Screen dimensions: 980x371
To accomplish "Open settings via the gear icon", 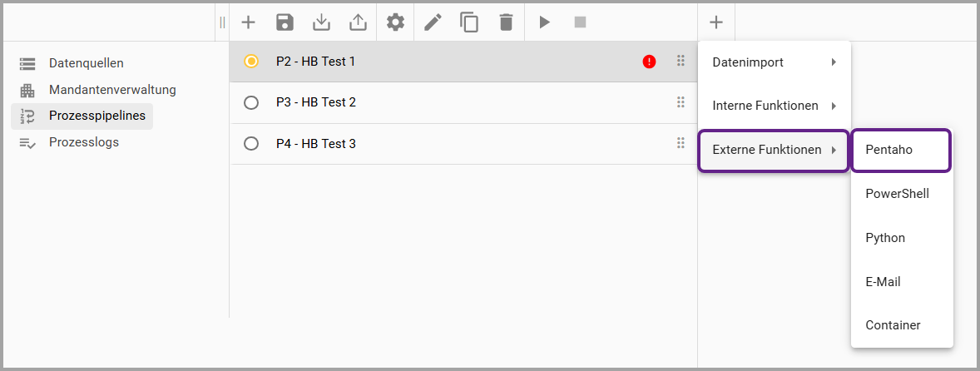I will [395, 22].
